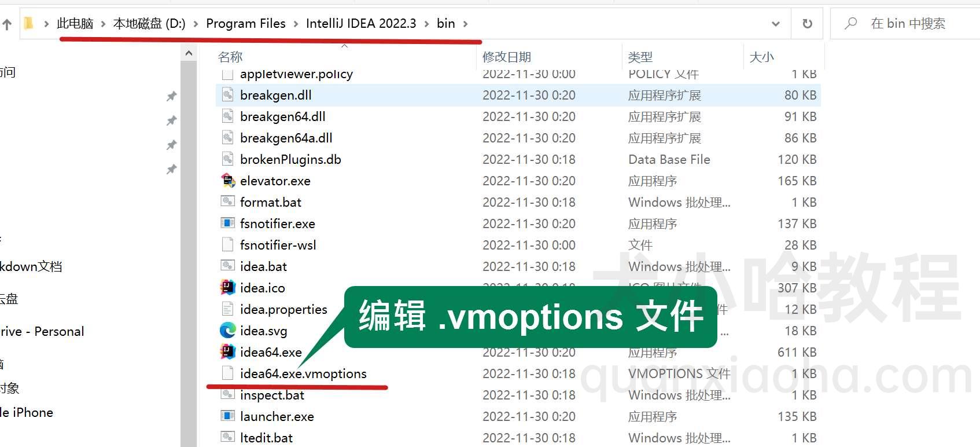Expand the chevron before 此电脑

[46, 24]
